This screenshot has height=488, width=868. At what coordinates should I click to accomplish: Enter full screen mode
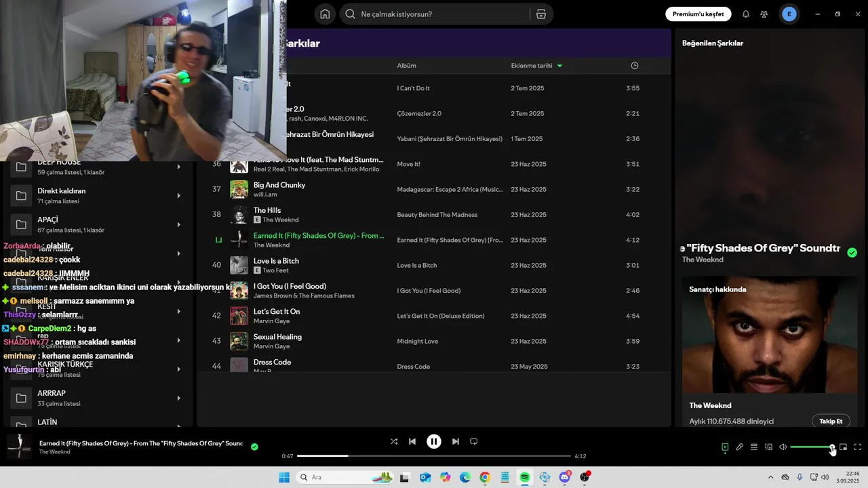point(857,447)
